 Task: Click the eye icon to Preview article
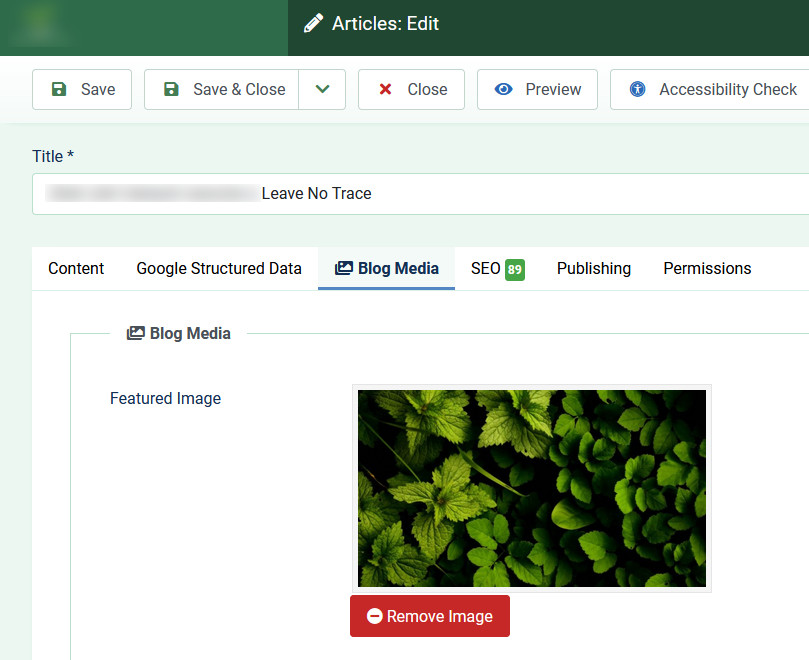504,89
